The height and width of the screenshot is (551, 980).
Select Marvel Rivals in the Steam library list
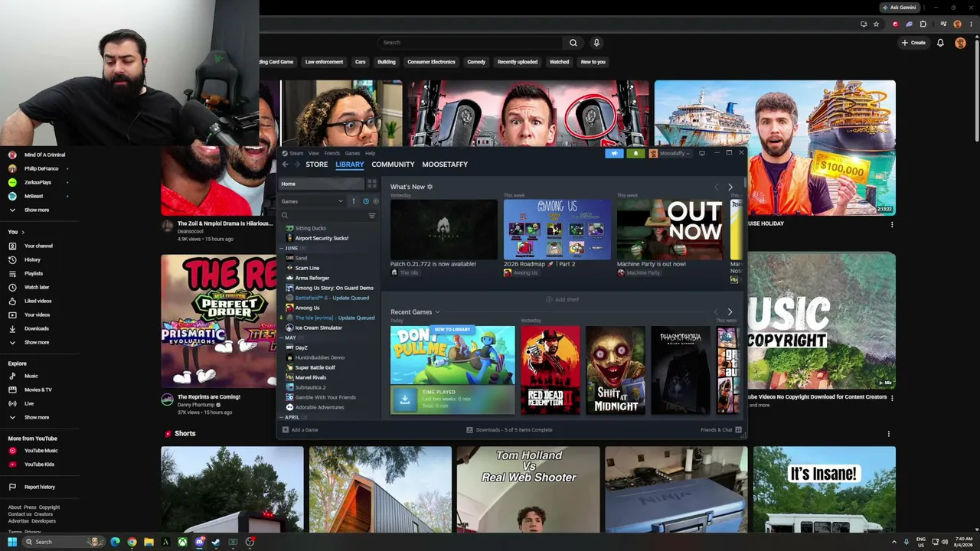click(311, 377)
